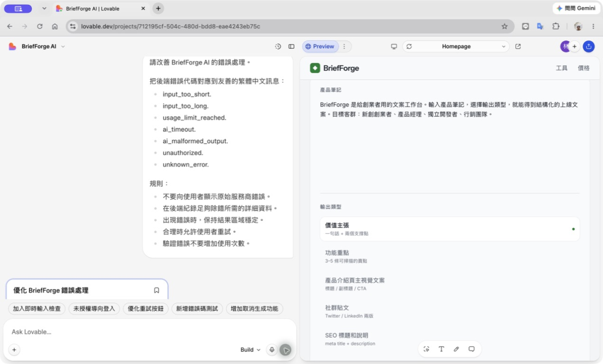Open the 工具 nav link
Image resolution: width=603 pixels, height=364 pixels.
[561, 68]
